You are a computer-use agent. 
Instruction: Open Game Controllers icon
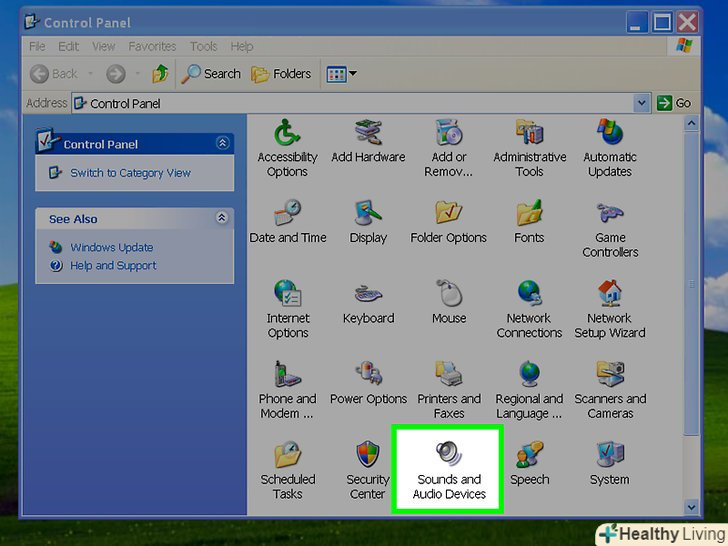[x=610, y=229]
